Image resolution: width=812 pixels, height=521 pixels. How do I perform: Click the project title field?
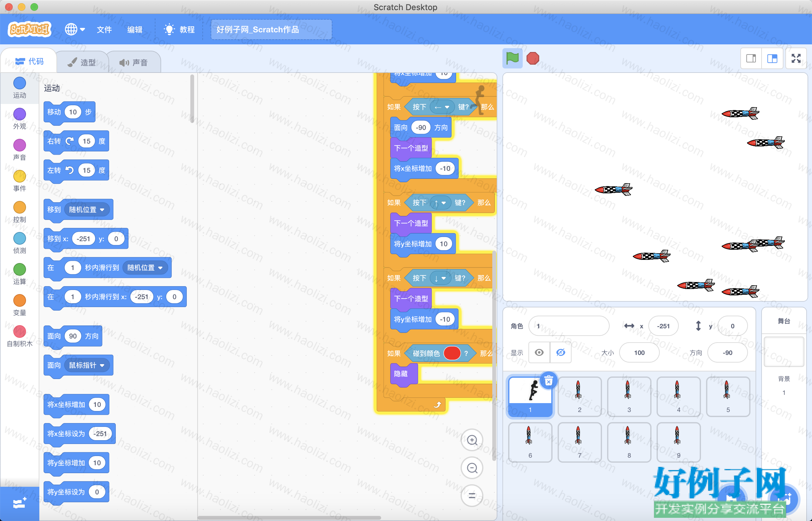(x=271, y=29)
